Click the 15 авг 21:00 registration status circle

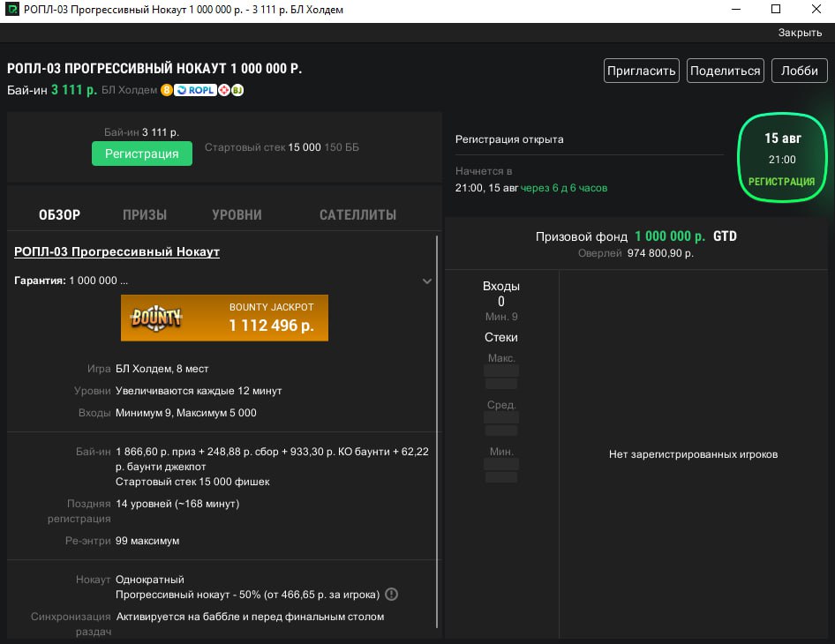(x=782, y=158)
